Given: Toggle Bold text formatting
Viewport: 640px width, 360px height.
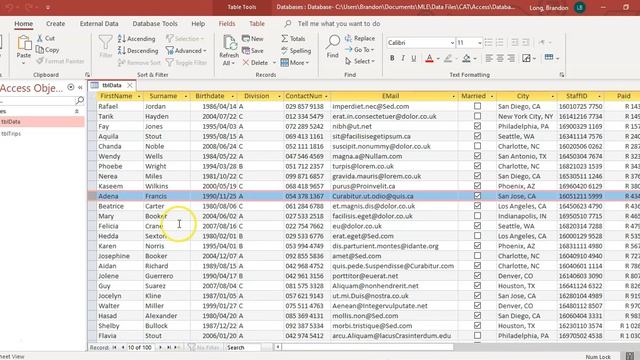Looking at the screenshot, I should click(x=392, y=58).
